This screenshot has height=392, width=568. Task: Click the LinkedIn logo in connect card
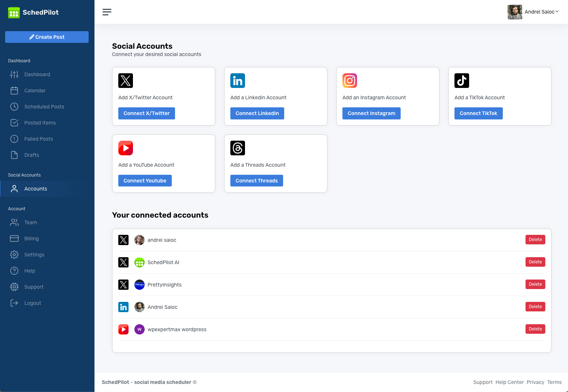(x=238, y=81)
